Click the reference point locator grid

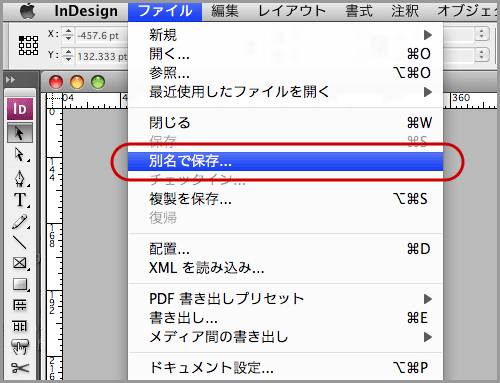[28, 45]
